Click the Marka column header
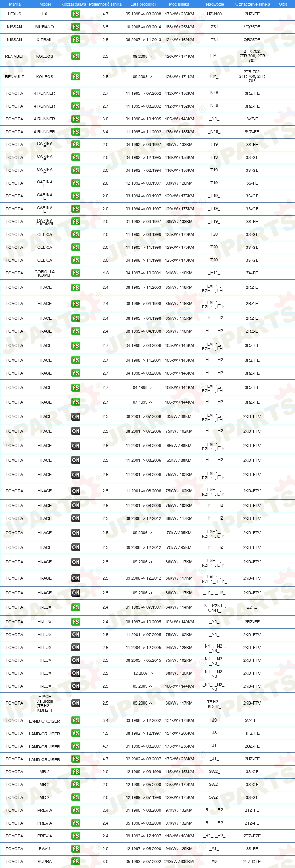This screenshot has height=868, width=295. 15,4
